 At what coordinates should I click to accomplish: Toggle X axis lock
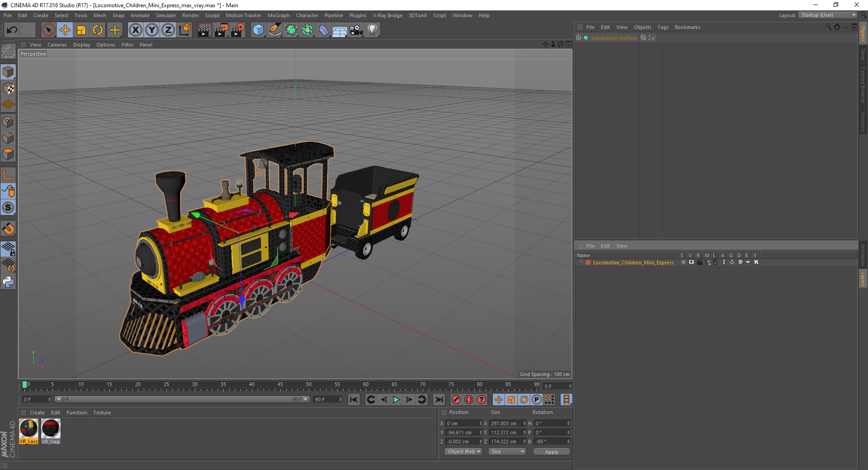[x=135, y=30]
